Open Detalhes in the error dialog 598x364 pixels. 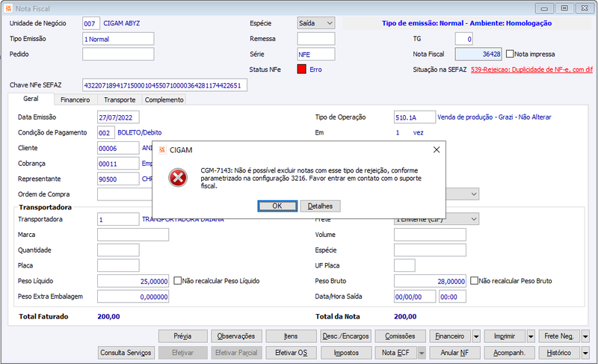click(320, 206)
